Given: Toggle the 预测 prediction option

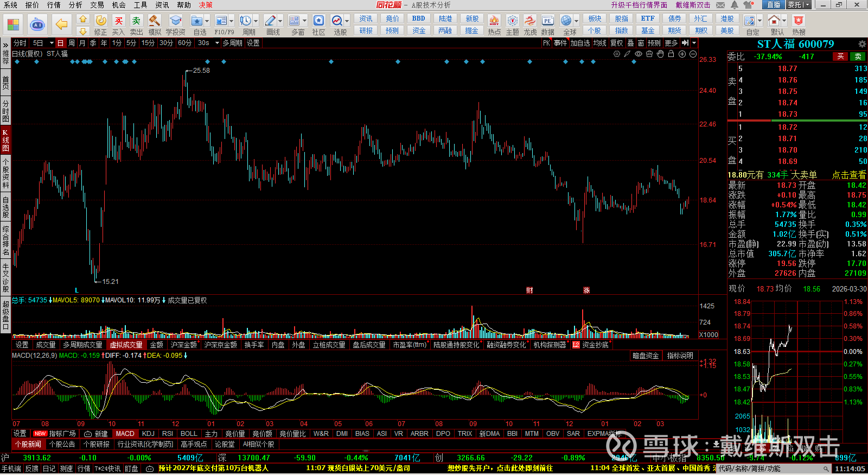Looking at the screenshot, I should pos(654,43).
